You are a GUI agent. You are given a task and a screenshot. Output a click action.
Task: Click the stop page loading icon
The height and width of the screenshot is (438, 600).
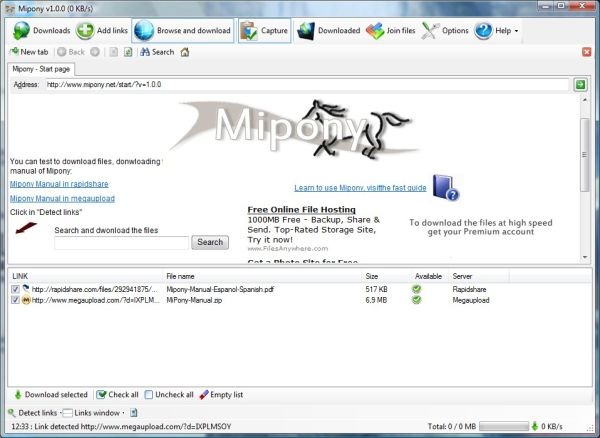(114, 52)
